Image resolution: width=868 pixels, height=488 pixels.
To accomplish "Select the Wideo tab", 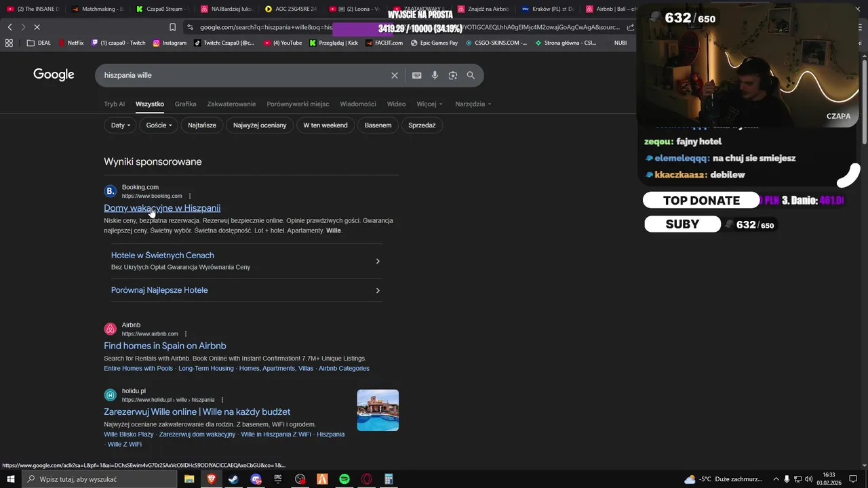I will pyautogui.click(x=396, y=104).
